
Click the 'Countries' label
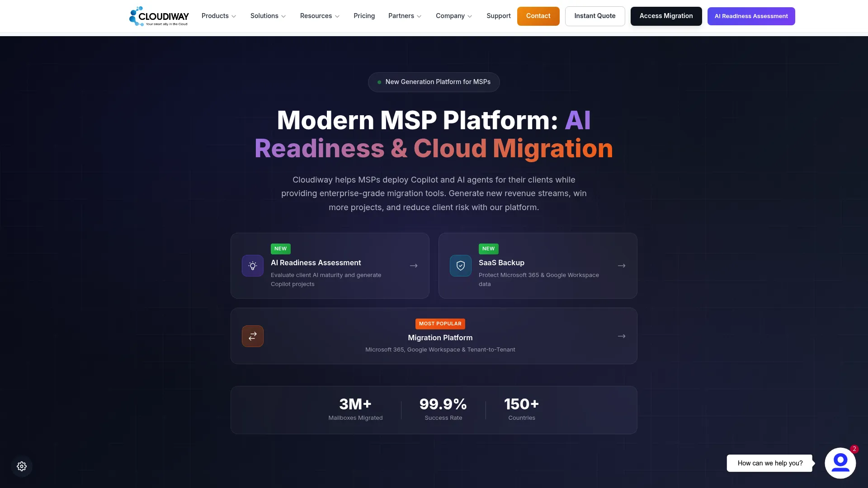point(522,418)
